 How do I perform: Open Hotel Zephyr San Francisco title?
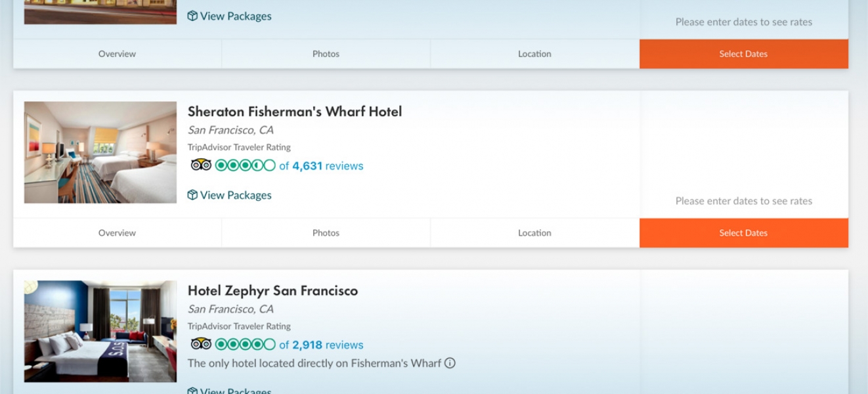(272, 290)
